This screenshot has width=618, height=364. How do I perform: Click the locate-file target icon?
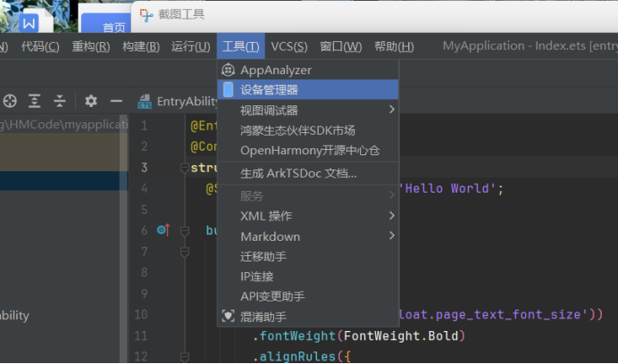[10, 101]
